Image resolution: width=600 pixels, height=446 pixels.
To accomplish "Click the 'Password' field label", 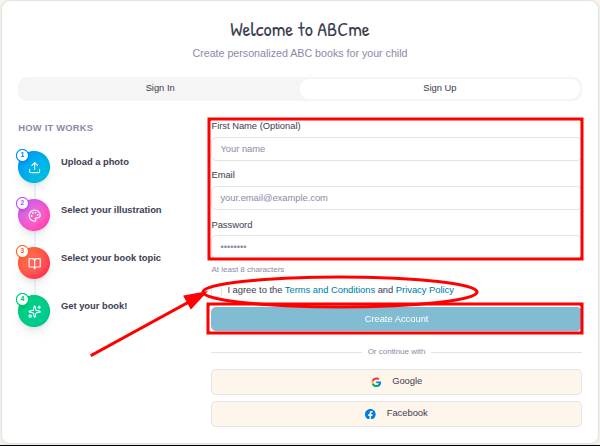I will tap(232, 225).
